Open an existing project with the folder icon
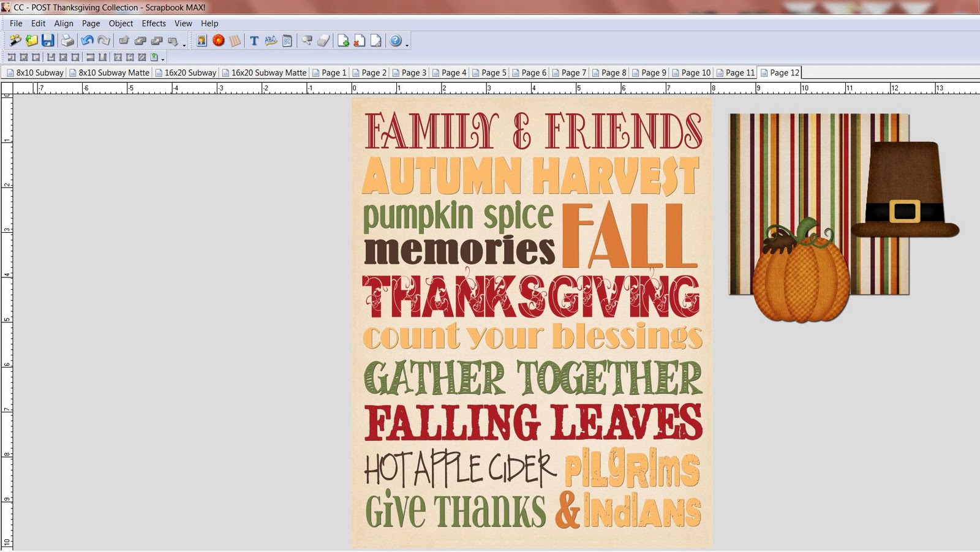 click(31, 40)
